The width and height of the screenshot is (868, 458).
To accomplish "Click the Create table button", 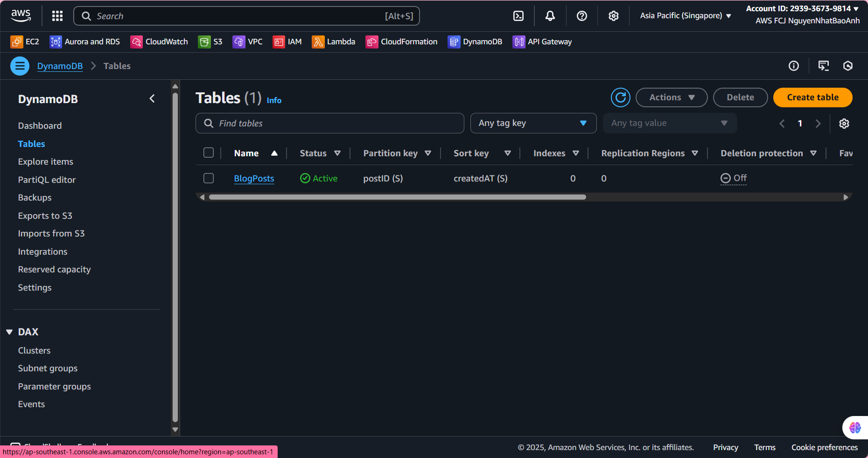I will [812, 97].
